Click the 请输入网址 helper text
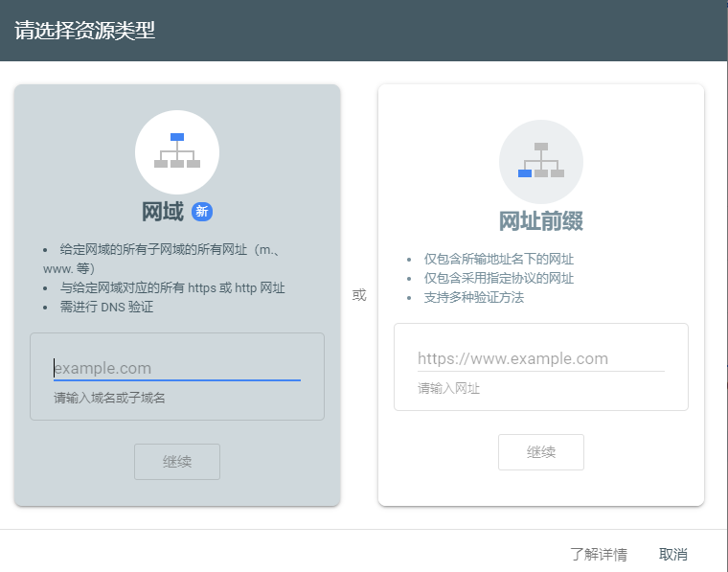The height and width of the screenshot is (572, 728). (448, 388)
